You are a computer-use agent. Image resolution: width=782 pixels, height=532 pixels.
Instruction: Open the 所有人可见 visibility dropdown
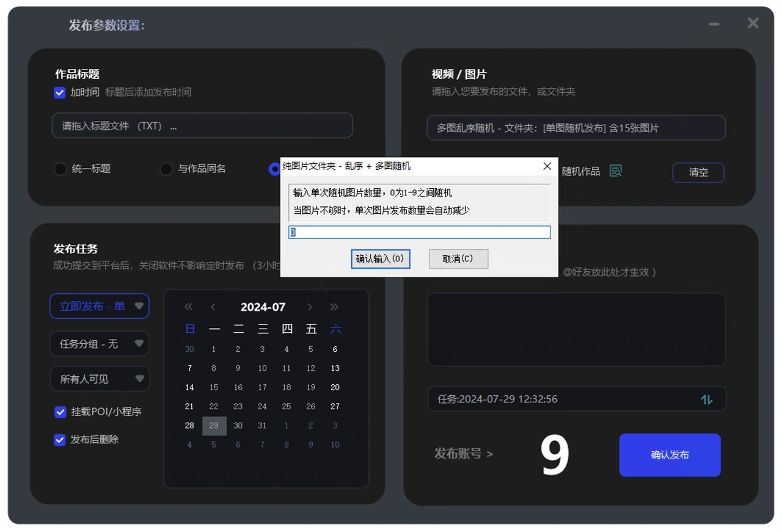pos(100,379)
